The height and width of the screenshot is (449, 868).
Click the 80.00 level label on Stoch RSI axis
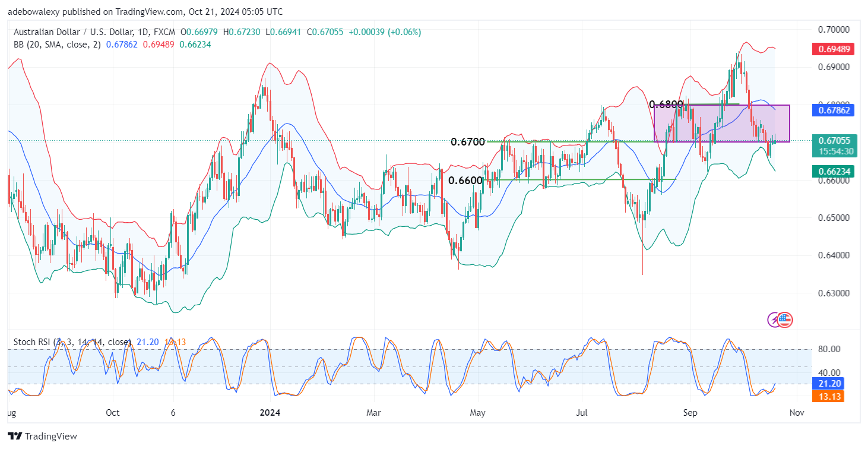(x=829, y=349)
